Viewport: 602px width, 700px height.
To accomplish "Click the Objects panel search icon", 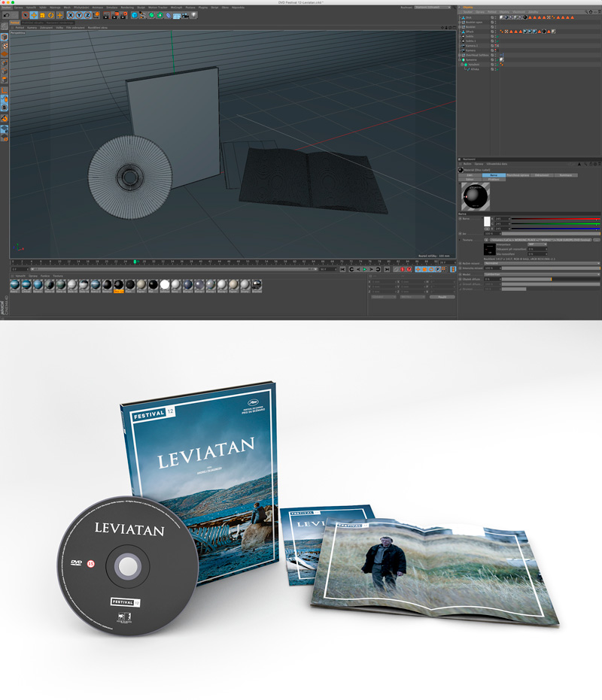I will tap(586, 11).
